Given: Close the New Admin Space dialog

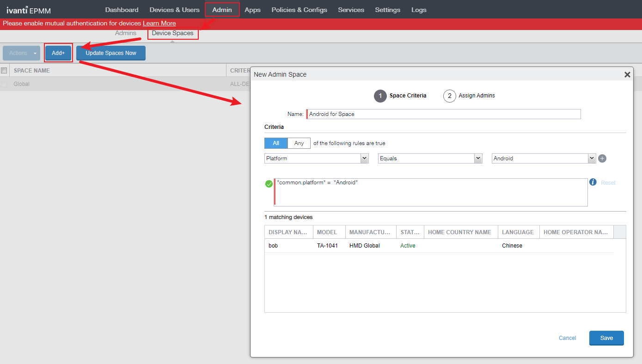Looking at the screenshot, I should pyautogui.click(x=627, y=74).
